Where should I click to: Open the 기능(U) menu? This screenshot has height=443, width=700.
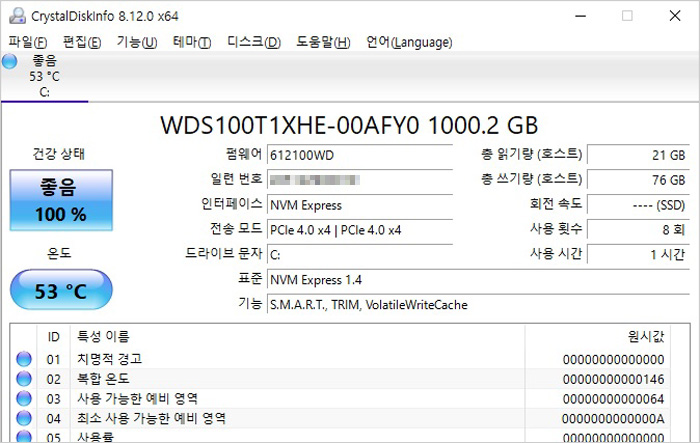(x=137, y=42)
